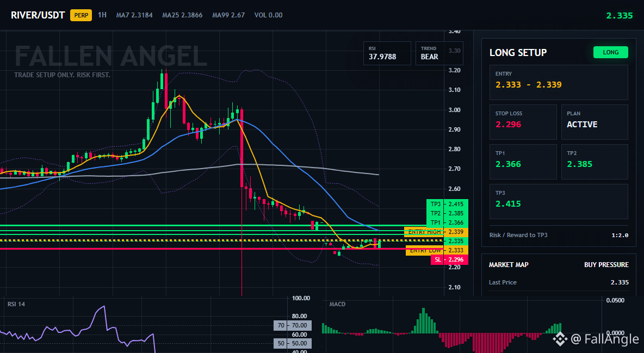Click the 2.70 price axis label
The width and height of the screenshot is (644, 353).
(454, 169)
